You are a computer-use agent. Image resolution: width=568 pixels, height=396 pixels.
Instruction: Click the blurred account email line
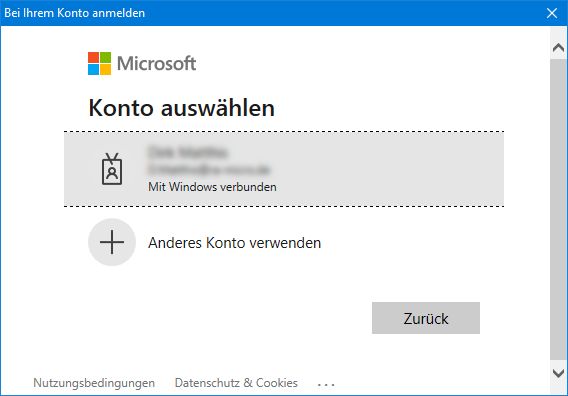[x=209, y=169]
